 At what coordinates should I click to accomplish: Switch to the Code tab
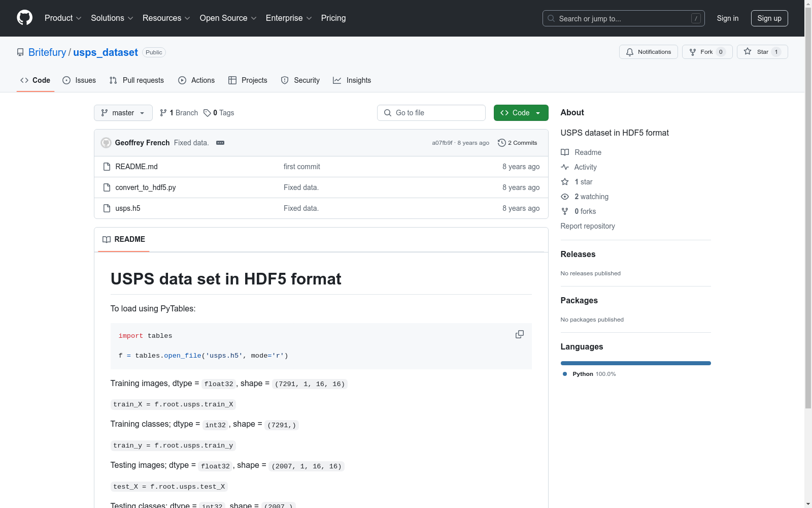click(x=36, y=80)
